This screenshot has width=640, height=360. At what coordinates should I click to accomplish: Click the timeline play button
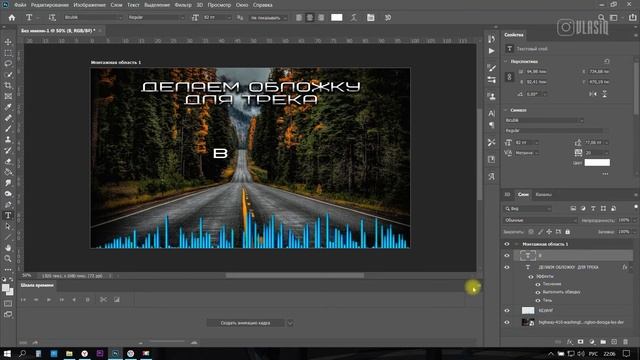click(x=49, y=300)
